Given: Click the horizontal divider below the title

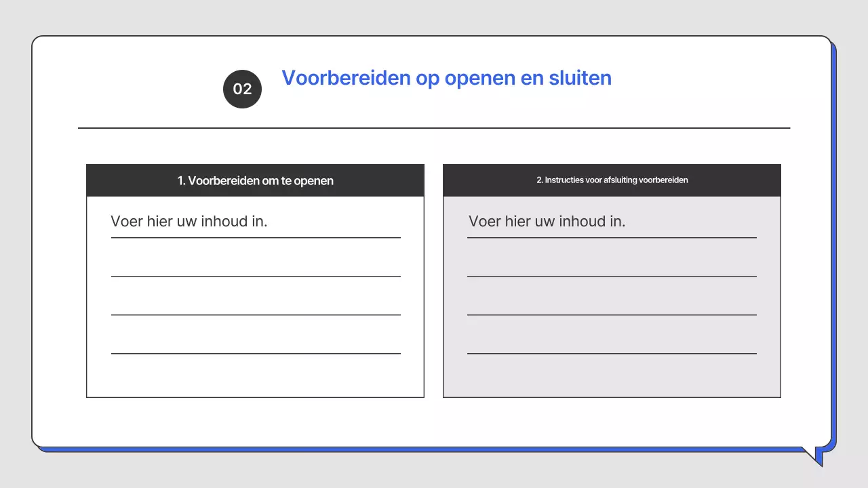Looking at the screenshot, I should pyautogui.click(x=434, y=127).
